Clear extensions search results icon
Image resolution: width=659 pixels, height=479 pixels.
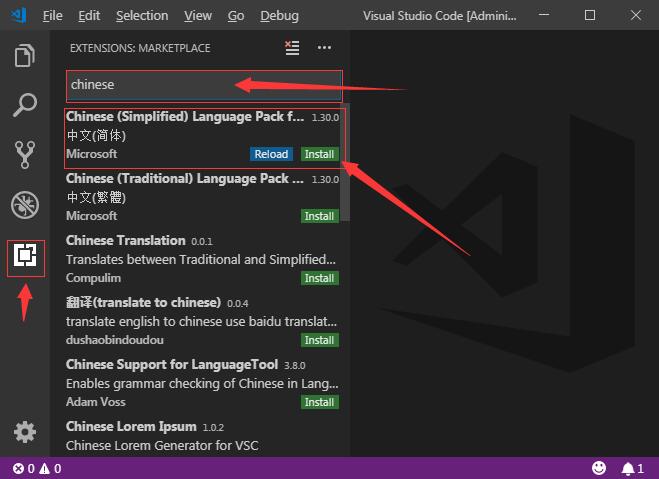pyautogui.click(x=292, y=47)
